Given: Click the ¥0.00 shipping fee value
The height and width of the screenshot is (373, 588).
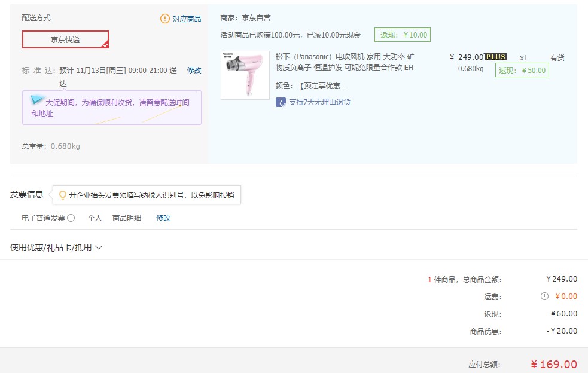Looking at the screenshot, I should (566, 296).
